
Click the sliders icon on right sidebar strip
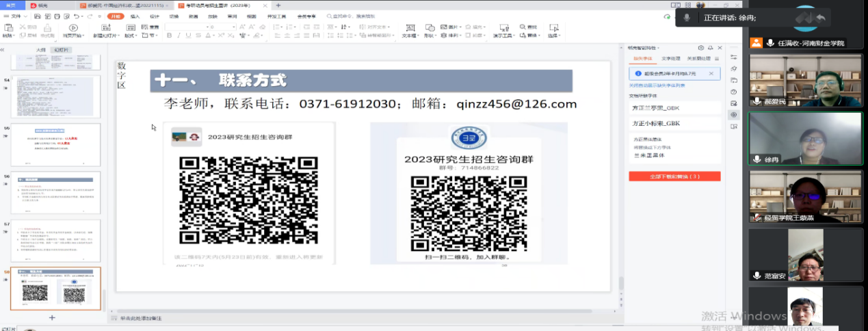point(733,57)
